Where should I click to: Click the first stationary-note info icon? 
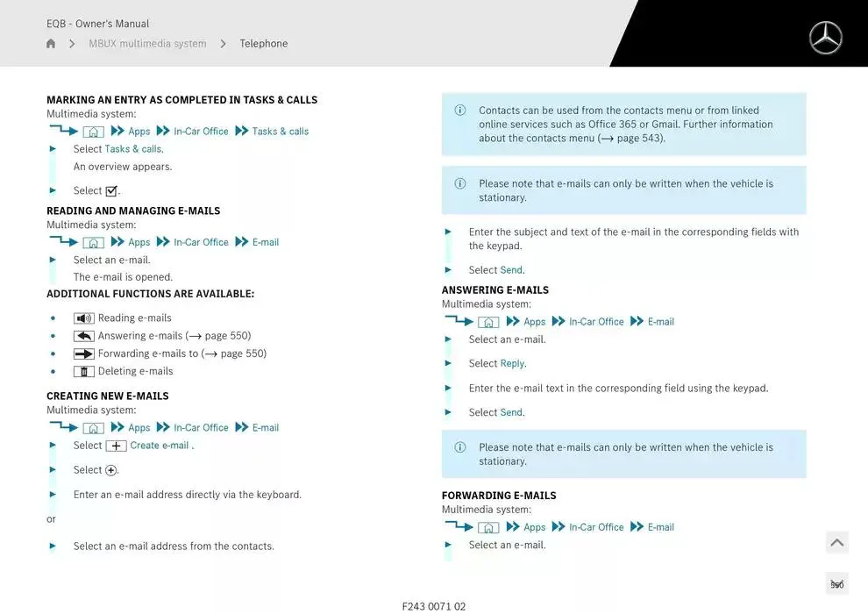point(460,183)
